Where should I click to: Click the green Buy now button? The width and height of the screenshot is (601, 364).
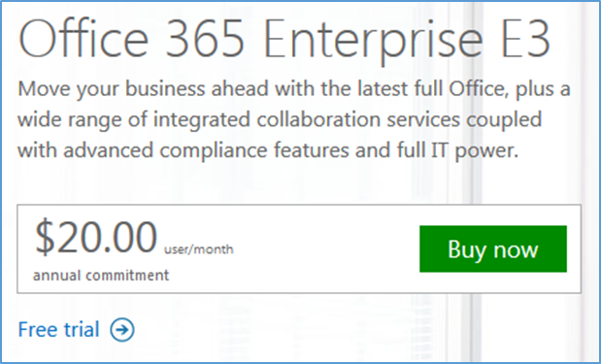pyautogui.click(x=493, y=249)
